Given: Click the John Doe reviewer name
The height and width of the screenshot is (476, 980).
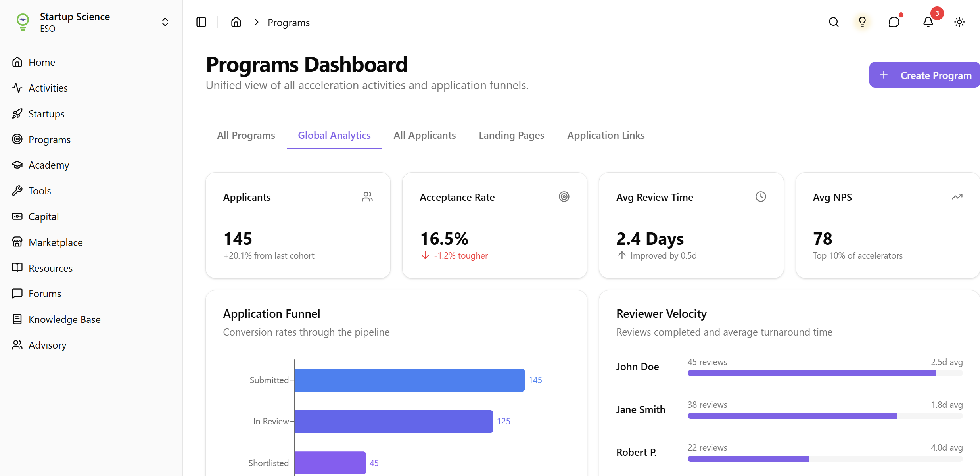Looking at the screenshot, I should [x=637, y=367].
